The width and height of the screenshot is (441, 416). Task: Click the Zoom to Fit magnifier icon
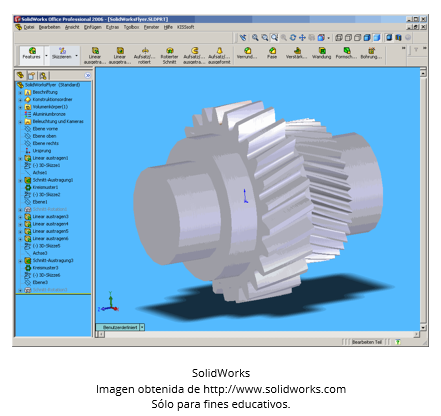pyautogui.click(x=255, y=38)
